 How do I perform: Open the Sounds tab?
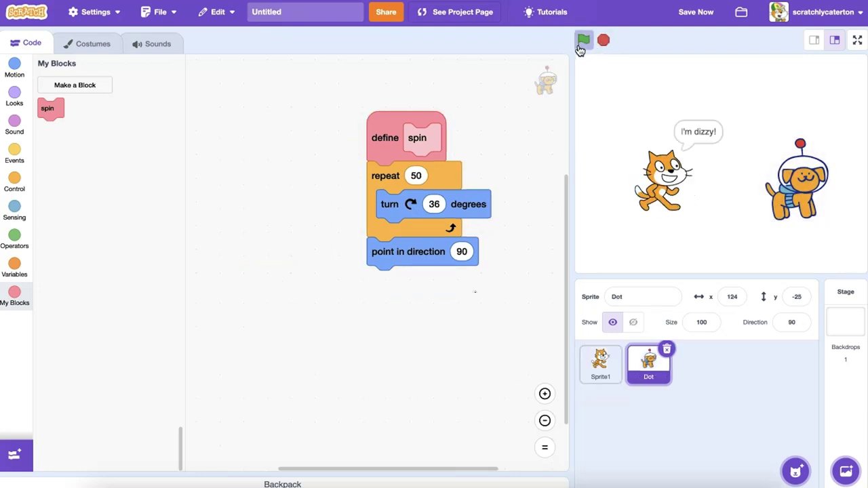[x=151, y=44]
